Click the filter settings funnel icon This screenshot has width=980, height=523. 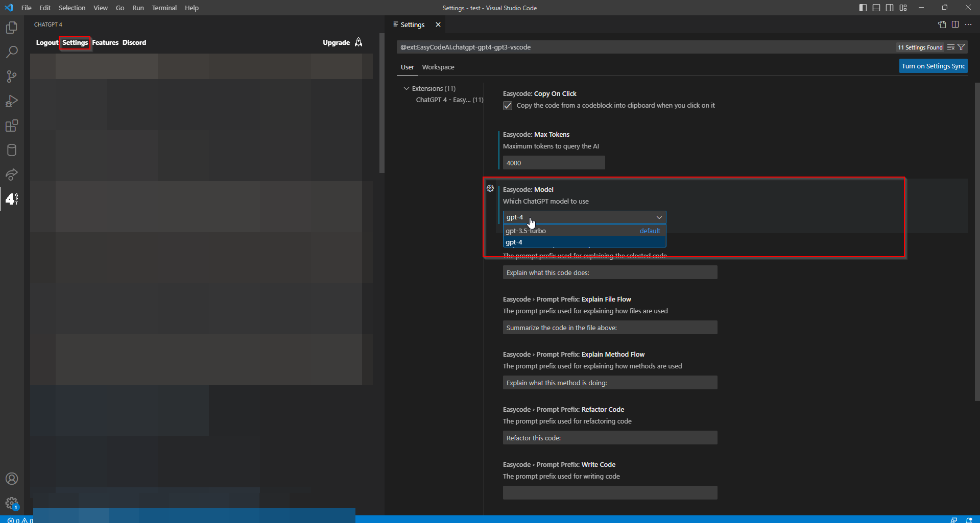[x=961, y=47]
